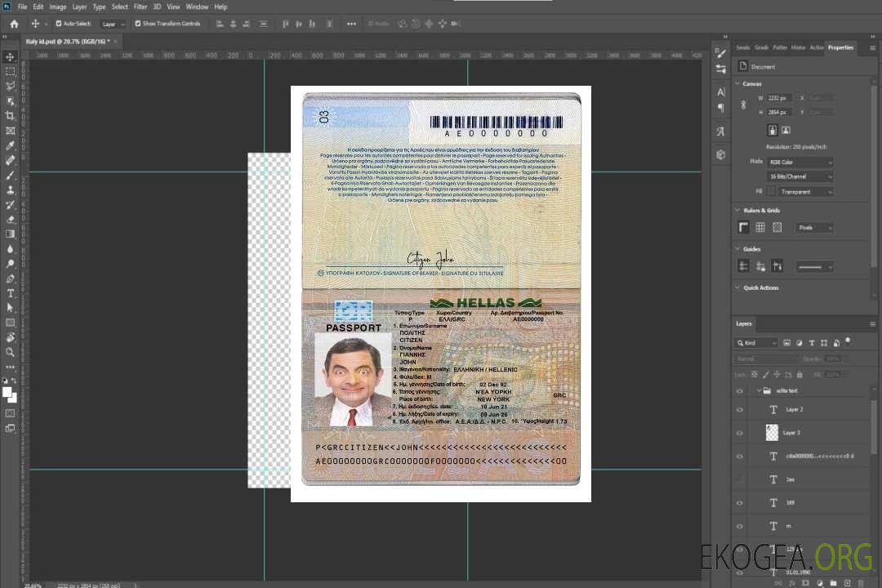This screenshot has height=588, width=882.
Task: Open the 16 Bits/Channel dropdown
Action: click(800, 176)
